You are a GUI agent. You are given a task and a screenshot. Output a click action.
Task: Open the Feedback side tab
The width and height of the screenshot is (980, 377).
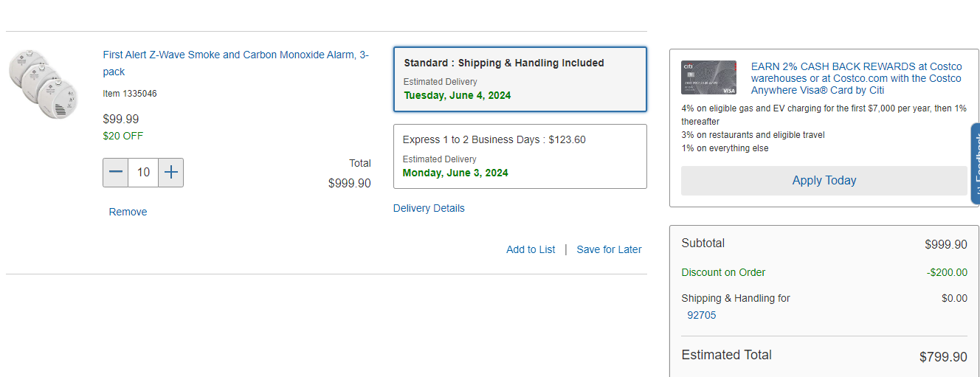[975, 164]
